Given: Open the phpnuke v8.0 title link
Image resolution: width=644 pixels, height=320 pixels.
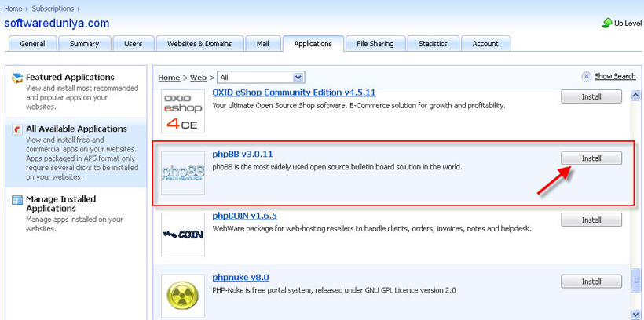Looking at the screenshot, I should pos(240,278).
